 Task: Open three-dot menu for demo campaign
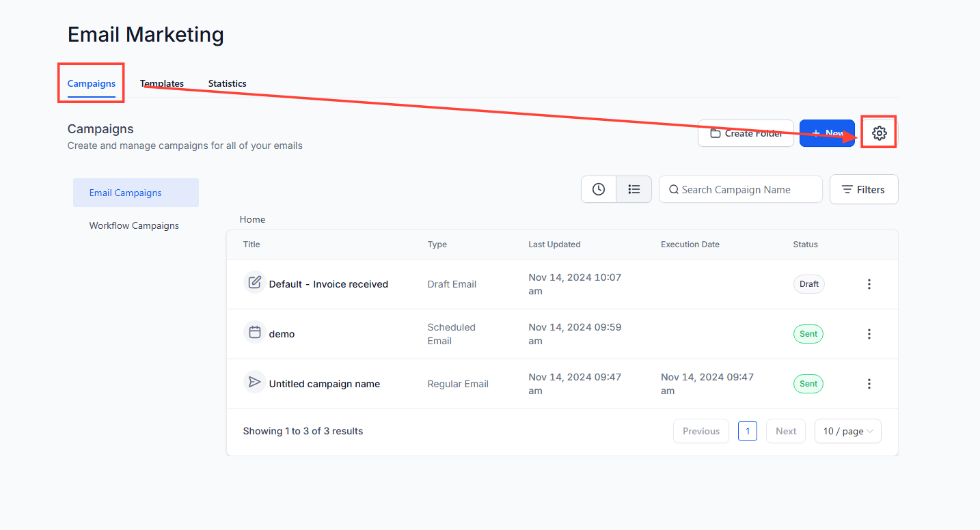[869, 334]
